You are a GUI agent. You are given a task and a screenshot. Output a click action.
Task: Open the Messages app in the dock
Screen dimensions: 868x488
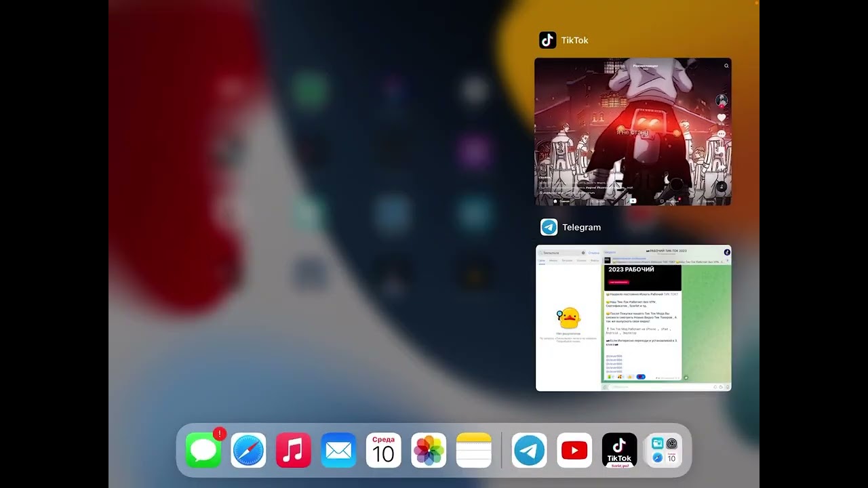coord(203,451)
